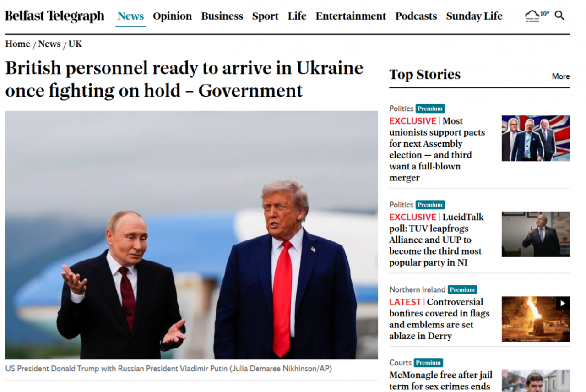This screenshot has height=392, width=586.
Task: Click the UK breadcrumb link
Action: [x=75, y=44]
